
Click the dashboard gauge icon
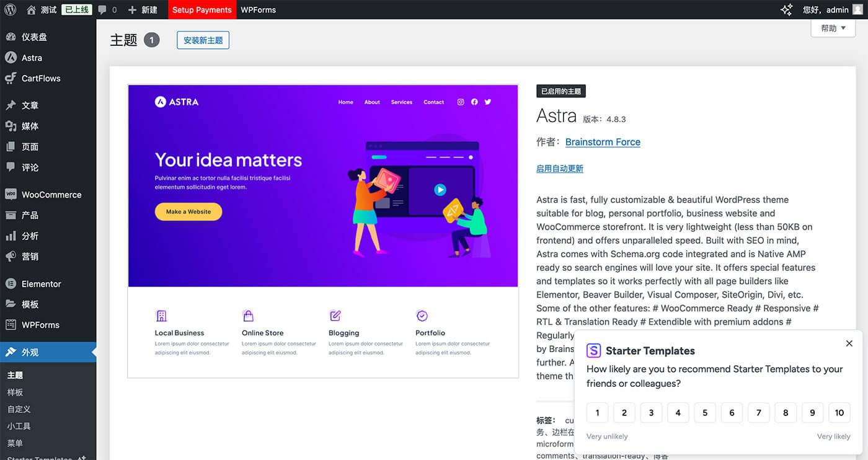(11, 37)
